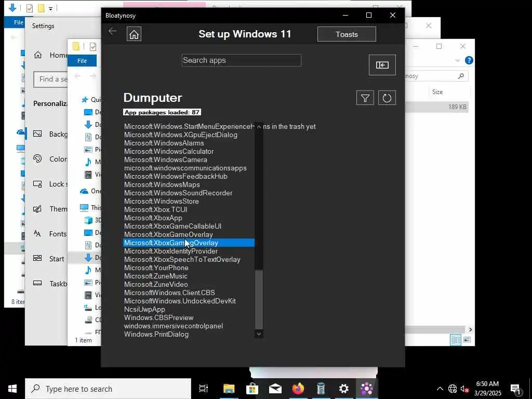Click the list scroll down arrow
Screen dimensions: 532x399
tap(259, 334)
